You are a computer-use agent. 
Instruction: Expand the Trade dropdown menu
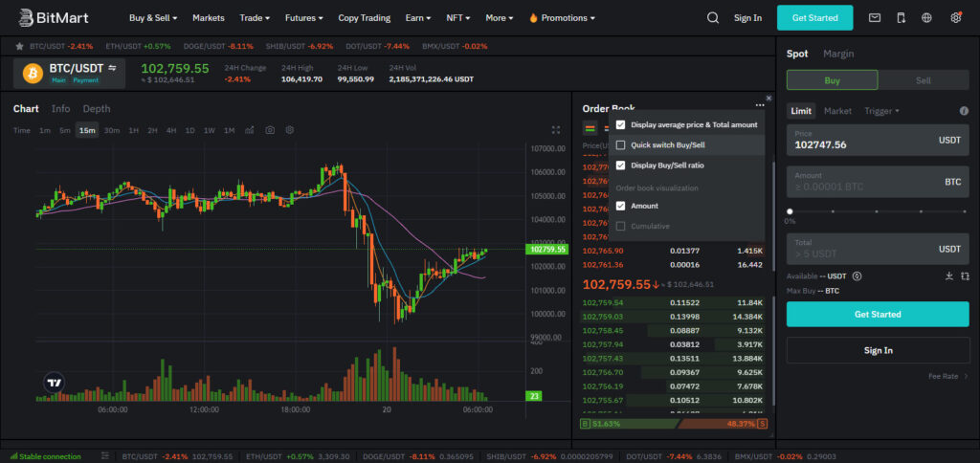click(255, 18)
